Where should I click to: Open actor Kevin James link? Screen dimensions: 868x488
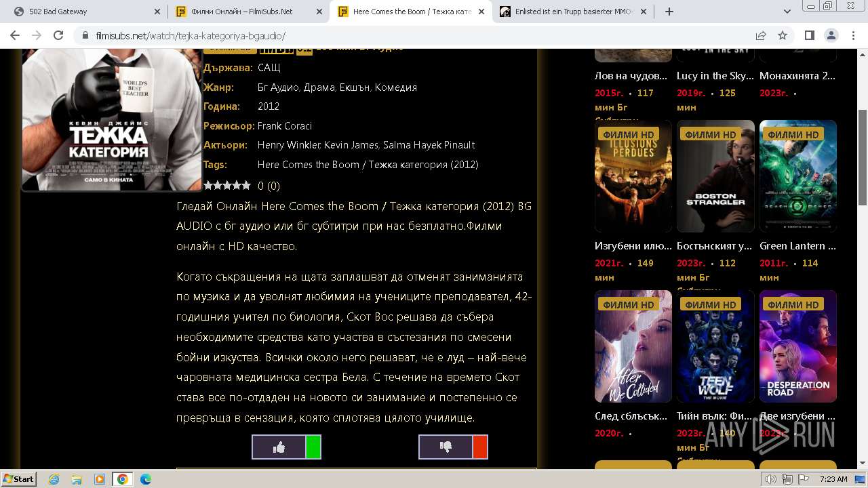(x=351, y=145)
